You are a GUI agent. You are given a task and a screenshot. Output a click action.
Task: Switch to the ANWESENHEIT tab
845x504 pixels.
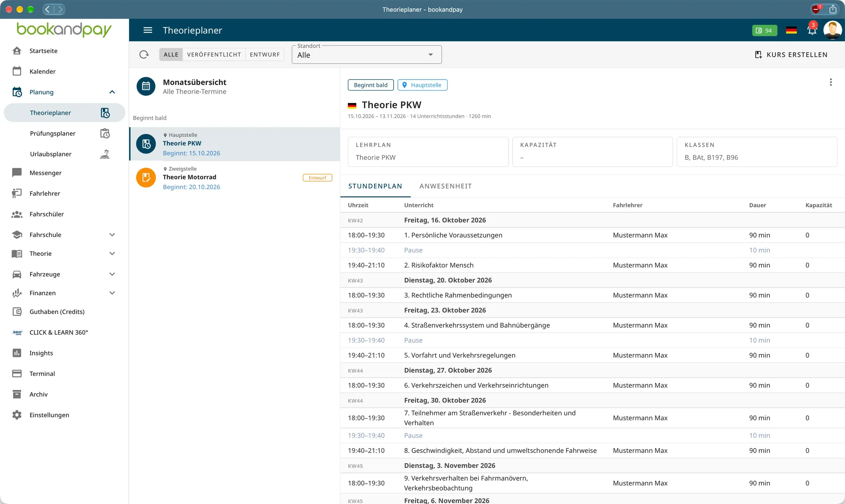point(445,186)
